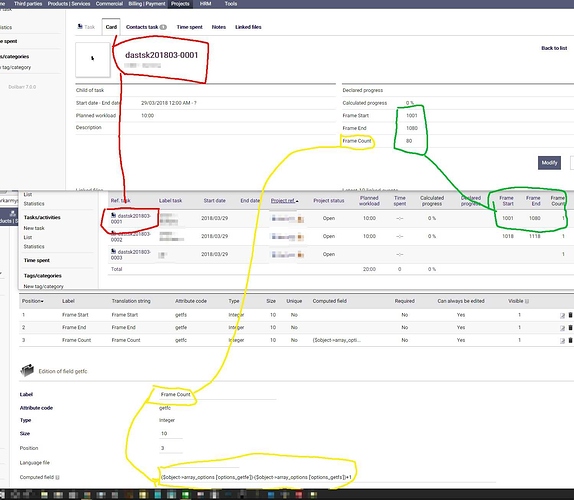Click the help icon next to Computed field label
574x500 pixels.
[x=57, y=477]
